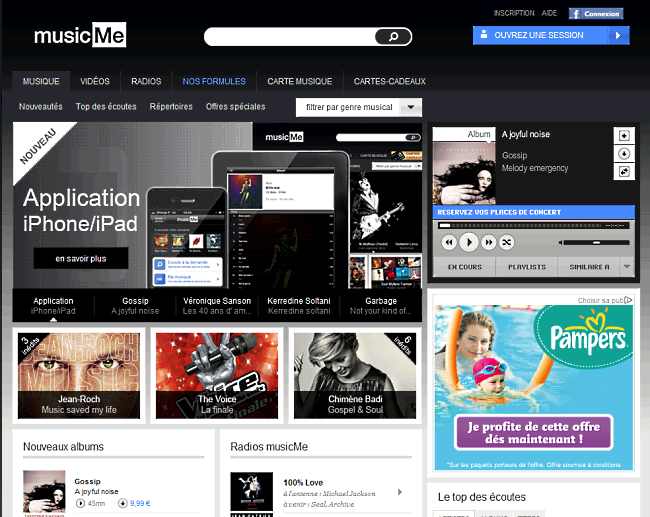The image size is (650, 517).
Task: Click the track progress bar in player
Action: [534, 226]
